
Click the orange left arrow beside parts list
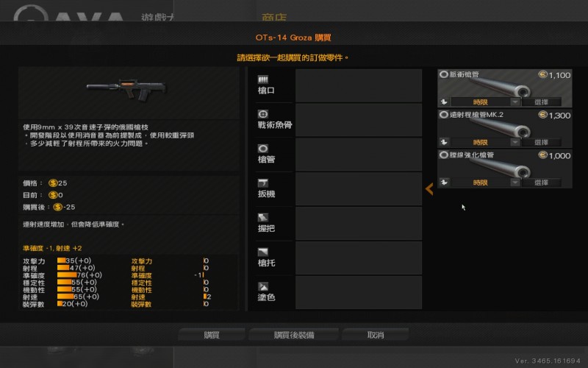(x=429, y=189)
